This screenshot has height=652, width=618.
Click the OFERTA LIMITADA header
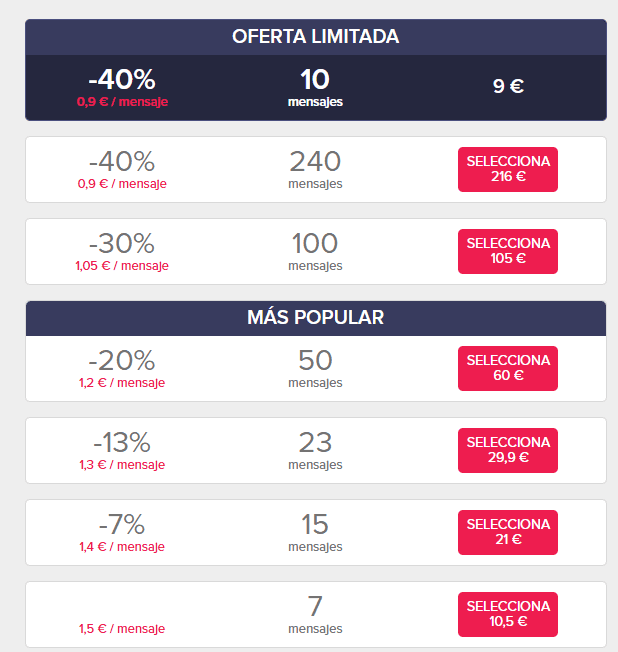pos(315,37)
